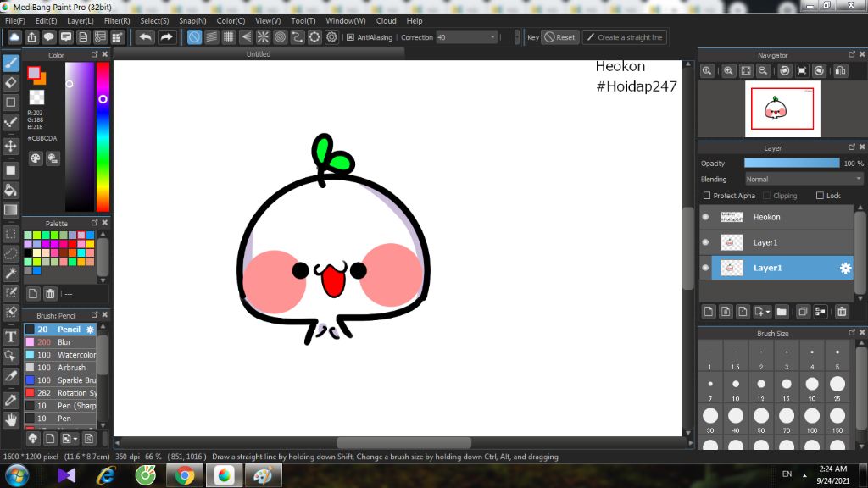This screenshot has height=488, width=868.
Task: Select the Lasso tool
Action: coord(10,253)
